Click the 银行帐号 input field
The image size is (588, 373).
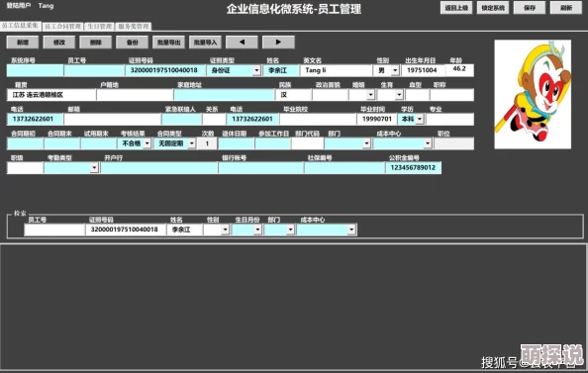pos(261,168)
